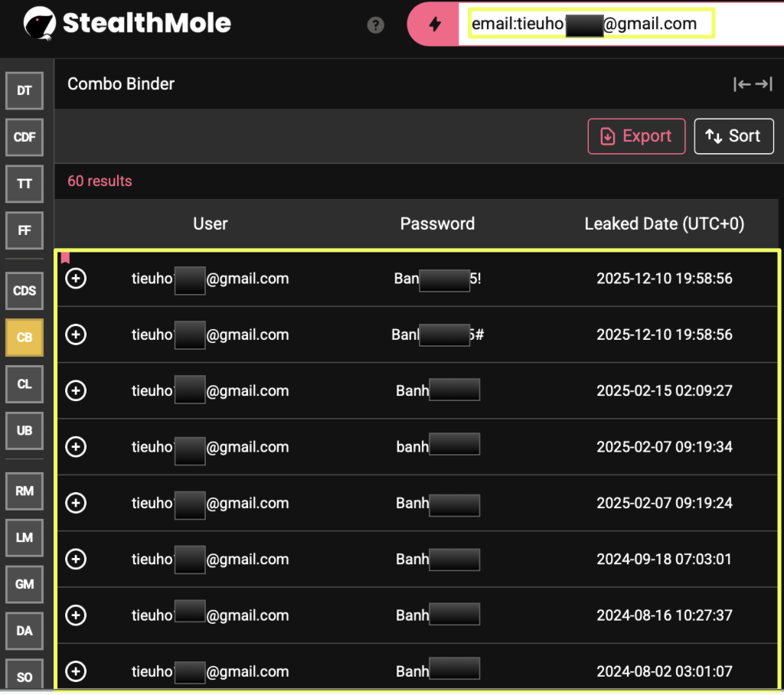Screen dimensions: 784x695
Task: Open the DT sidebar module
Action: 24,90
